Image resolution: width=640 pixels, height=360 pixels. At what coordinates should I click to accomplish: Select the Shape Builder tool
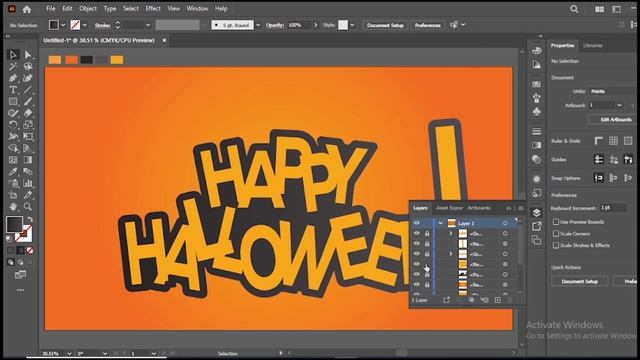(x=13, y=148)
